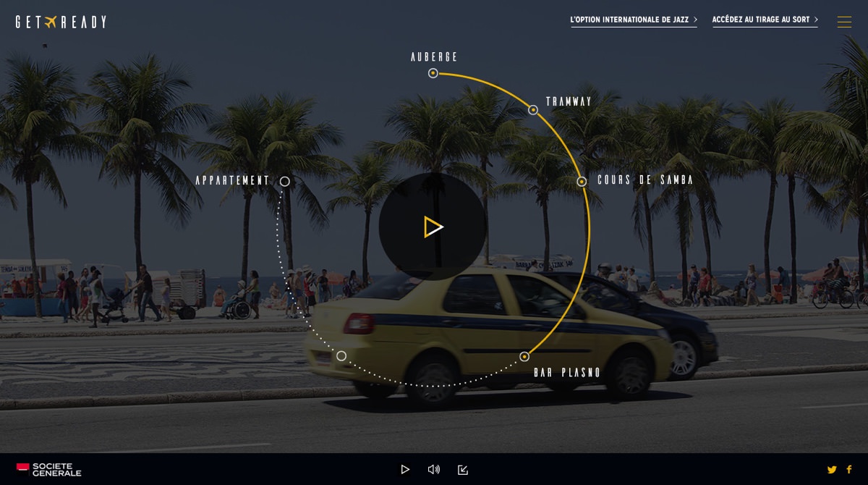Image resolution: width=868 pixels, height=485 pixels.
Task: Select the Tramway circle marker
Action: [533, 110]
